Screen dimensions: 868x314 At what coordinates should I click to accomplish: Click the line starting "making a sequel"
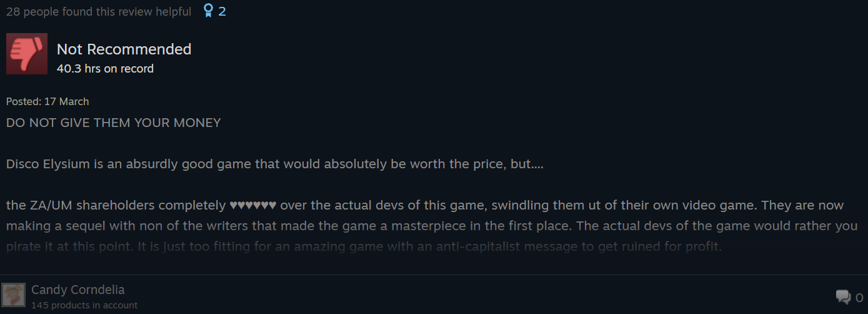(x=187, y=226)
